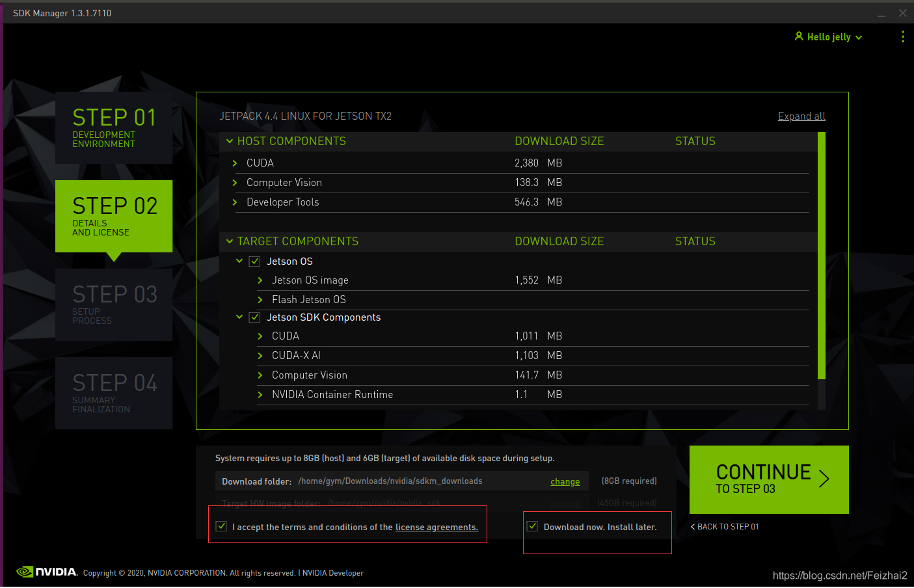The image size is (914, 588).
Task: Click change link for download folder
Action: point(565,482)
